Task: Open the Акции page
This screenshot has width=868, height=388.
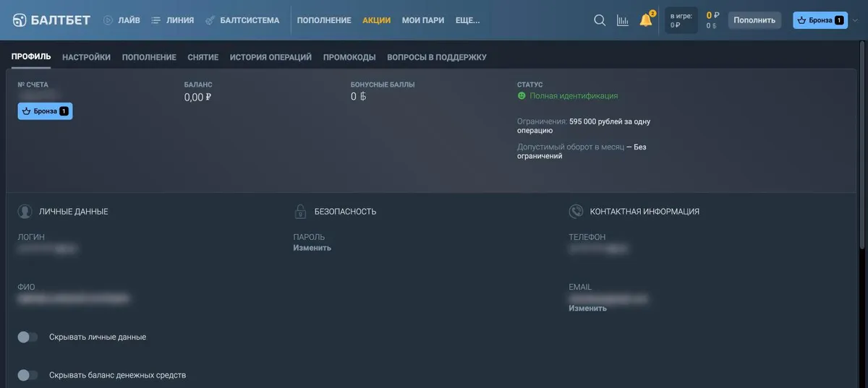Action: pyautogui.click(x=376, y=20)
